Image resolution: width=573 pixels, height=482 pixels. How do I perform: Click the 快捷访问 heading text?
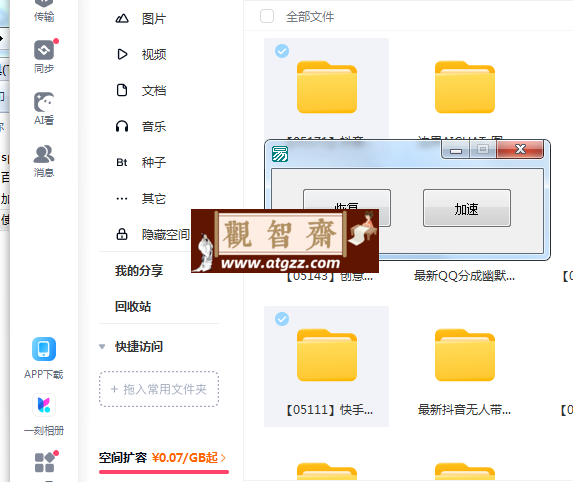click(x=139, y=346)
